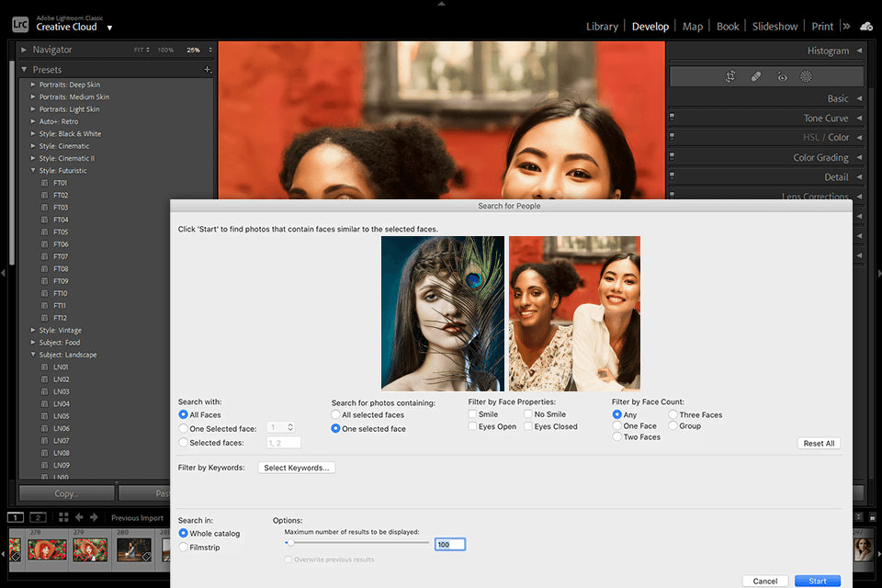The height and width of the screenshot is (588, 882).
Task: Toggle HSL / Color panel switch
Action: (673, 136)
